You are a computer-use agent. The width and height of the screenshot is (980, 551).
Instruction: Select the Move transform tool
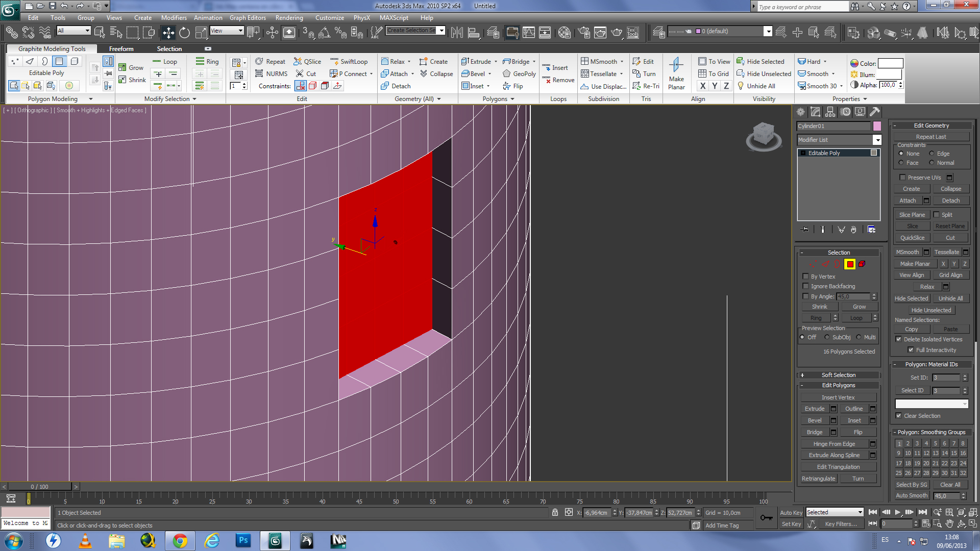pos(168,33)
